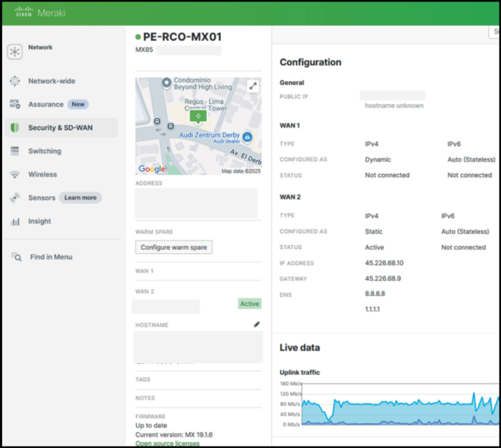This screenshot has height=448, width=501.
Task: Click the Assurance monitor icon
Action: pos(15,104)
